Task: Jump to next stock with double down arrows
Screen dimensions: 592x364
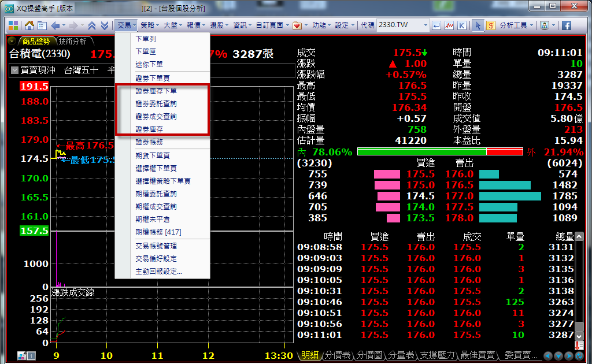Action: coord(105,25)
